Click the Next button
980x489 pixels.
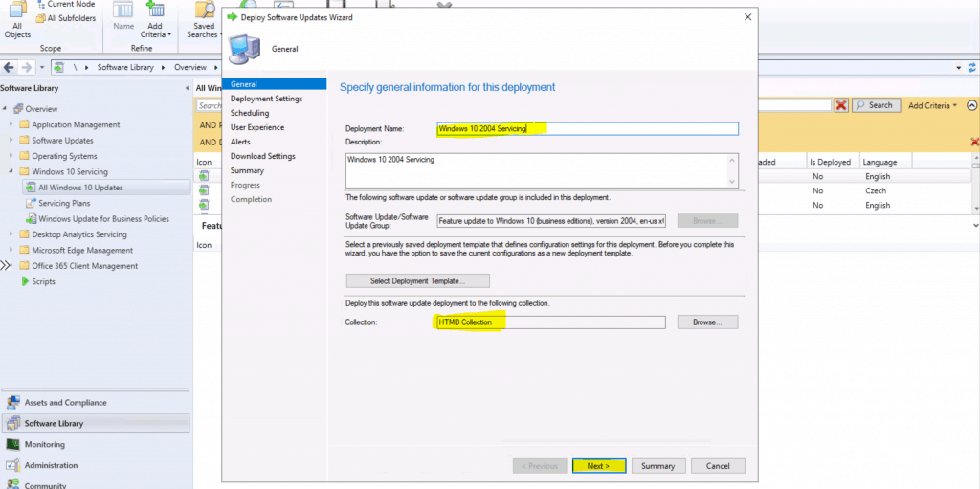tap(598, 466)
